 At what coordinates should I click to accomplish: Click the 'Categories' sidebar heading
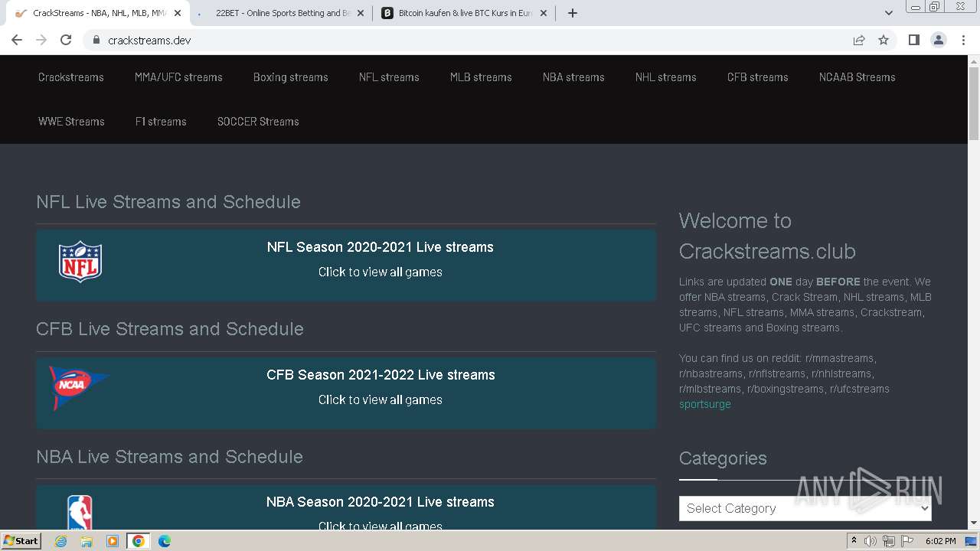click(x=723, y=458)
